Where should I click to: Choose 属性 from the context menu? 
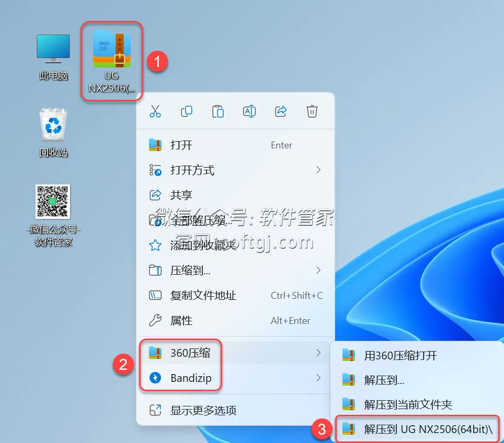click(x=181, y=321)
